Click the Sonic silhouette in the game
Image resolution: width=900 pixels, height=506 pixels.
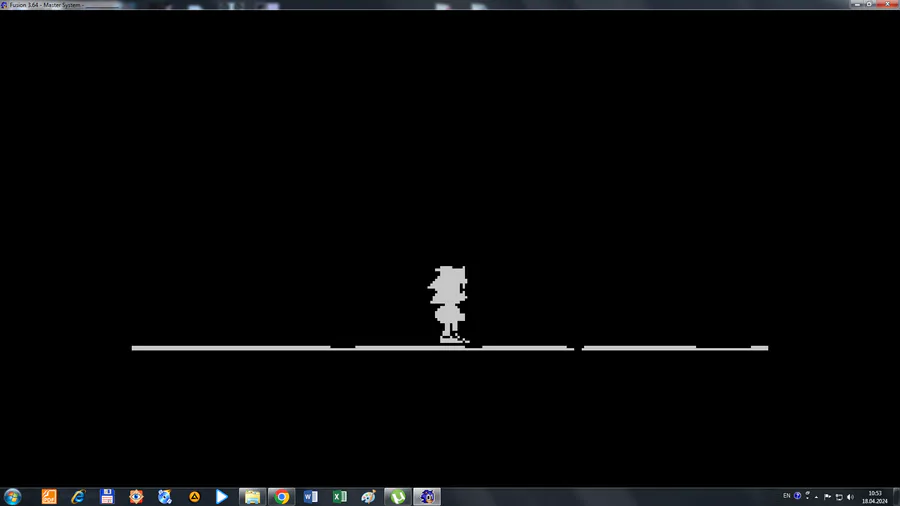449,305
